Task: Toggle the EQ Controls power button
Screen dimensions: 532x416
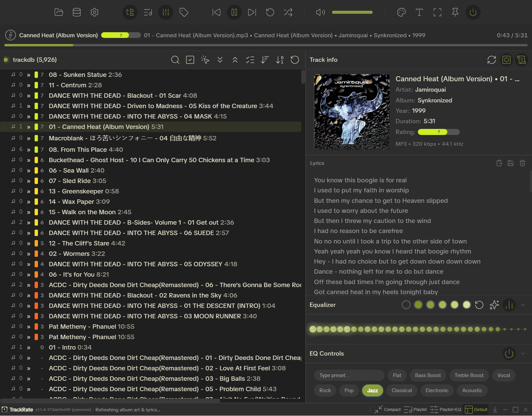Action: click(x=509, y=354)
